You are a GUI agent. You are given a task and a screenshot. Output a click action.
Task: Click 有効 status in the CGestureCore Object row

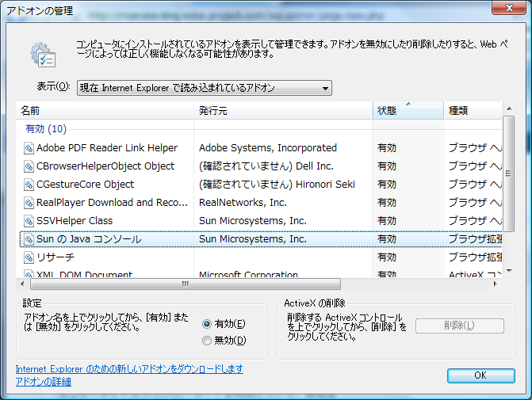click(x=386, y=185)
